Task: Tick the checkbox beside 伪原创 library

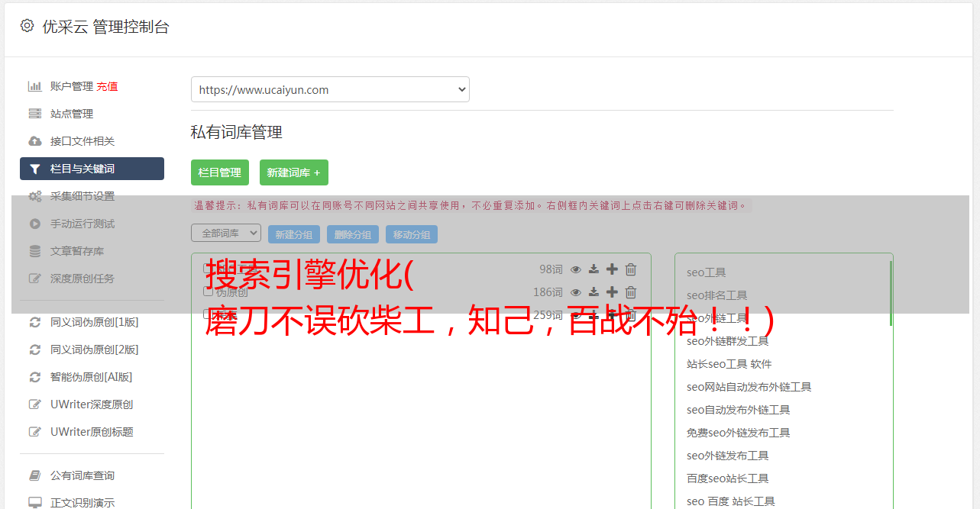Action: coord(208,292)
